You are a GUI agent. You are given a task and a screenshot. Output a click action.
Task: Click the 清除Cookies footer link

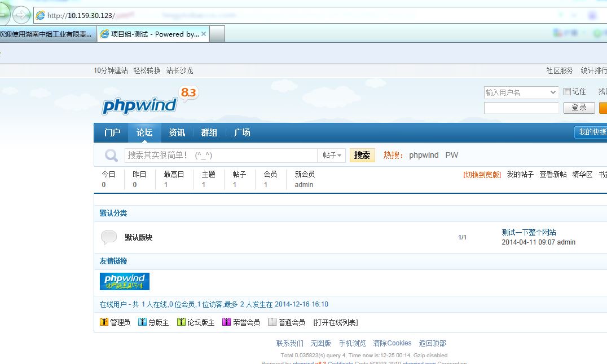point(392,343)
